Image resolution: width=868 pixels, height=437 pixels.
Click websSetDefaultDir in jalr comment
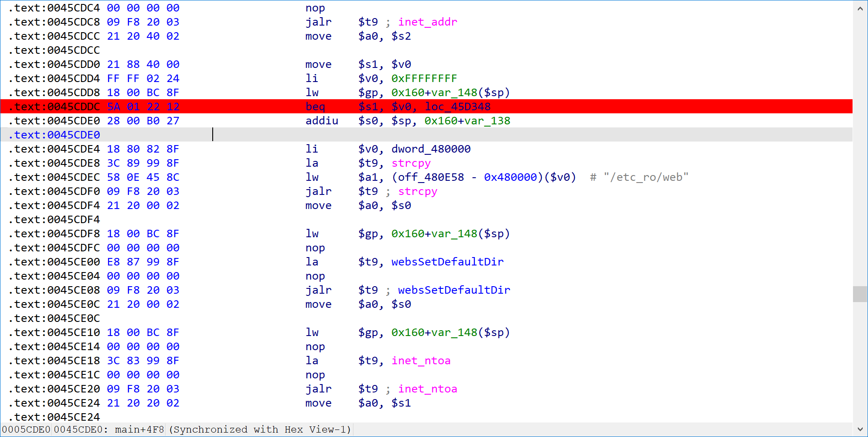point(454,290)
